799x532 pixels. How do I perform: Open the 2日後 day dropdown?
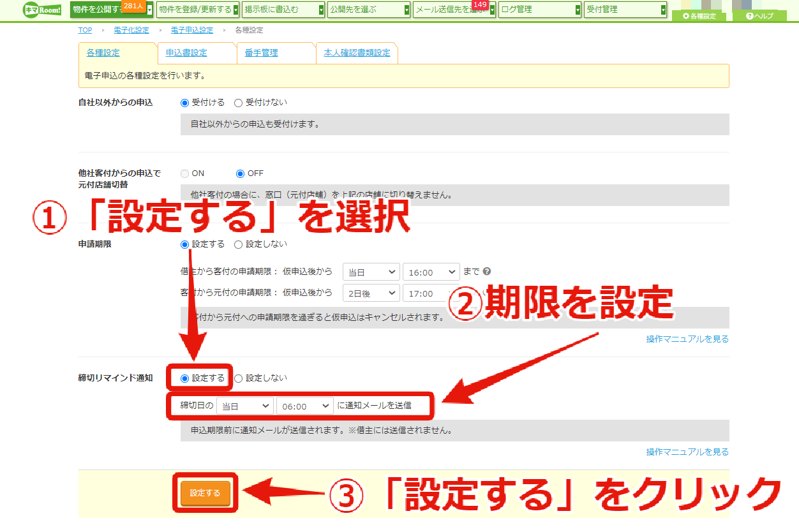[371, 293]
